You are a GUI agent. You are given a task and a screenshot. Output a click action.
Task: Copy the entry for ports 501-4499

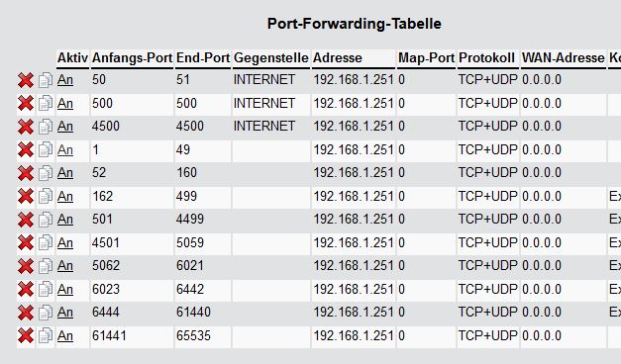pyautogui.click(x=46, y=220)
